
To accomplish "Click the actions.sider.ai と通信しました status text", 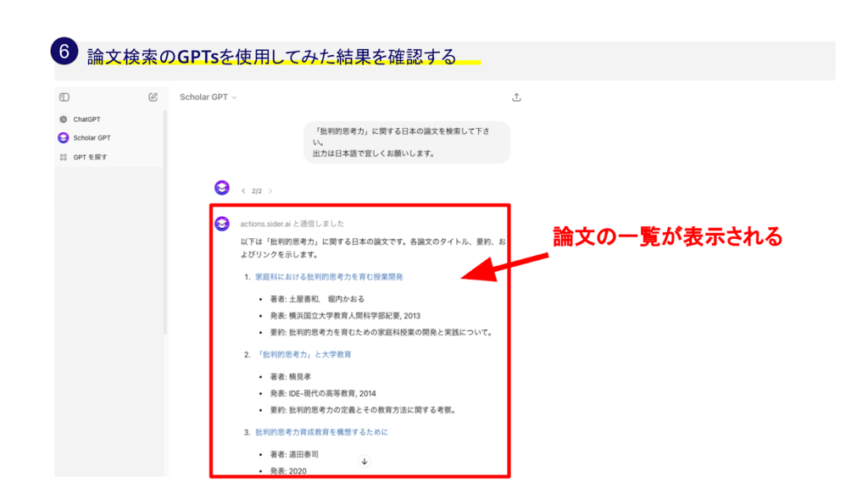I will click(292, 225).
